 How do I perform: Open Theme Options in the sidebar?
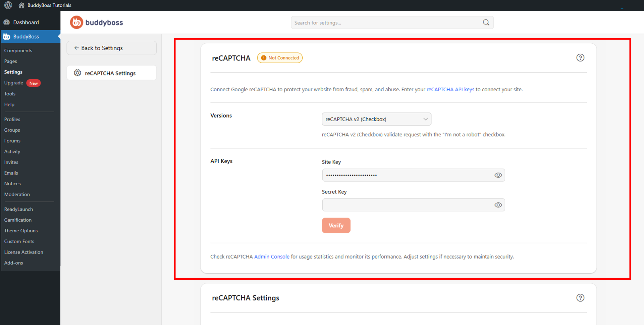[21, 231]
